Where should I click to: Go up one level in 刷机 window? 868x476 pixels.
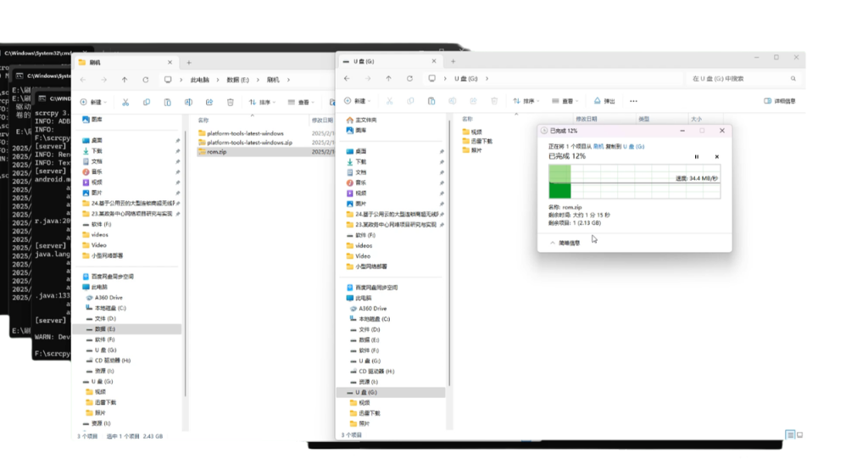pyautogui.click(x=125, y=80)
